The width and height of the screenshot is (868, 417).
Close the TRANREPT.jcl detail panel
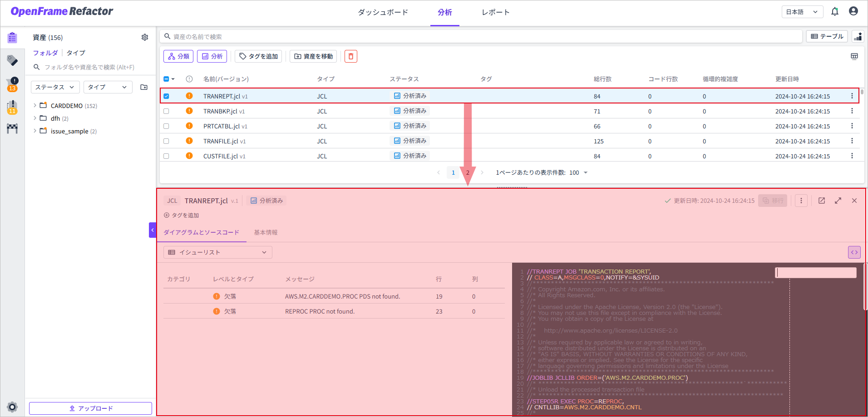tap(854, 201)
